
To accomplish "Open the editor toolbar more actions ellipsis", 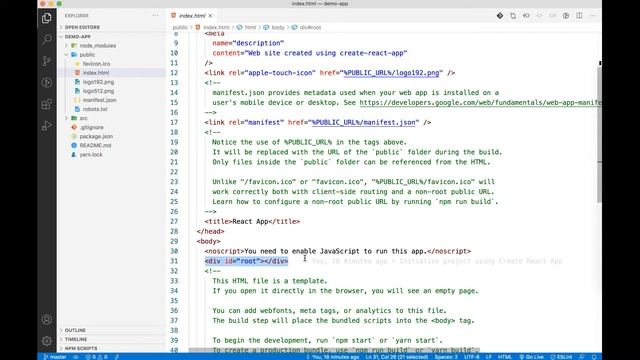I will tap(593, 16).
